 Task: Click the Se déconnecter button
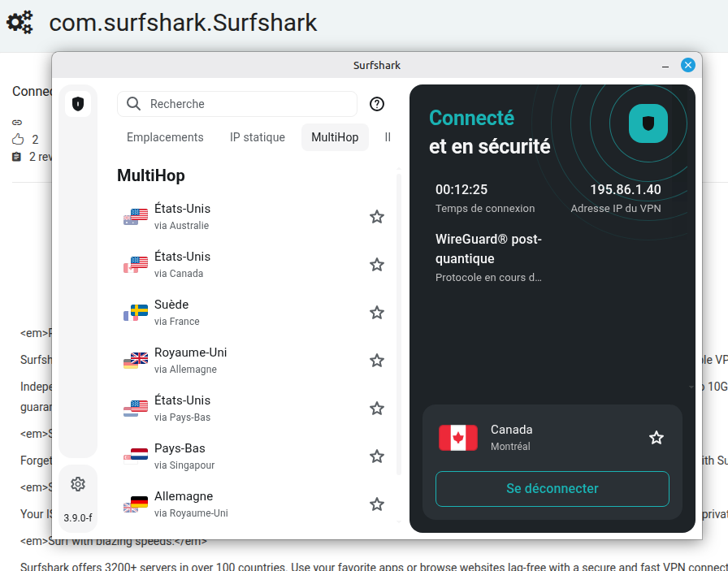[x=552, y=489]
